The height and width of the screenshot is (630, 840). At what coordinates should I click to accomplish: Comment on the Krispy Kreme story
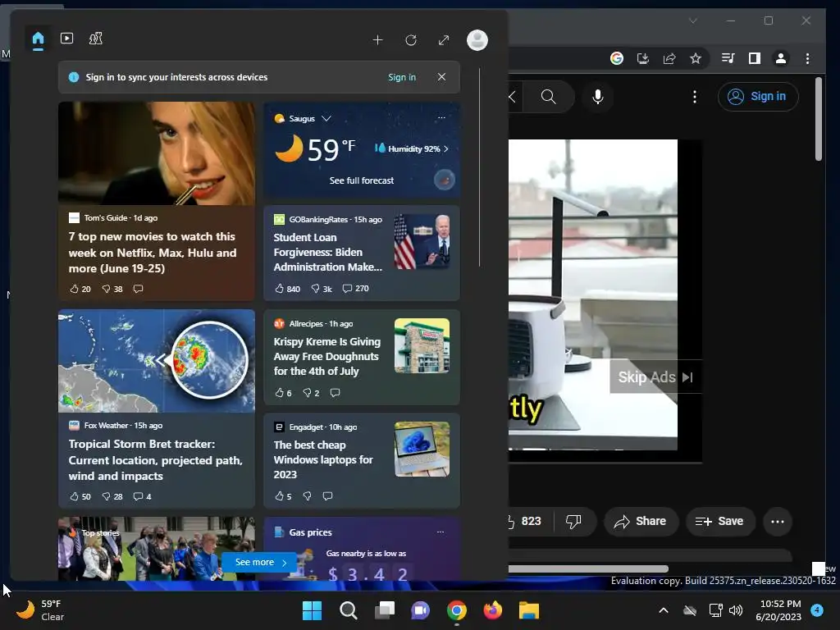[336, 393]
